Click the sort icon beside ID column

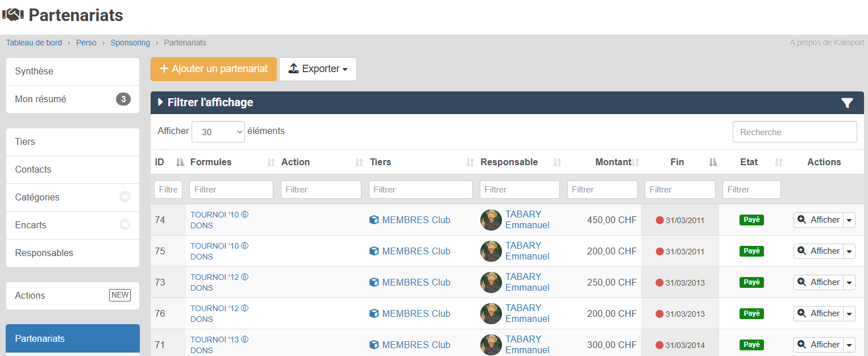180,162
